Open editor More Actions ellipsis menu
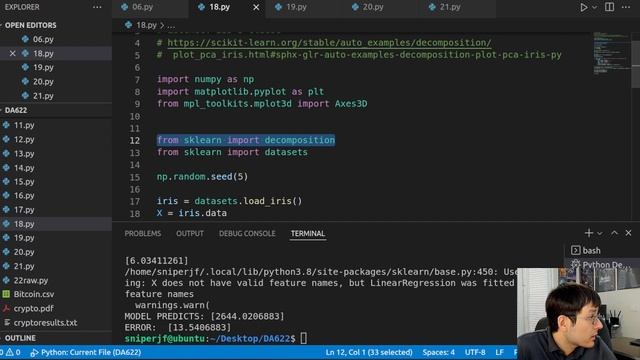640x360 pixels. pyautogui.click(x=626, y=7)
